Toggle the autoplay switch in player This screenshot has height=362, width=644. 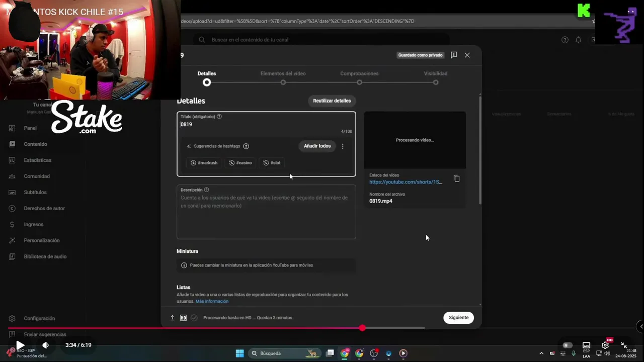(x=568, y=345)
